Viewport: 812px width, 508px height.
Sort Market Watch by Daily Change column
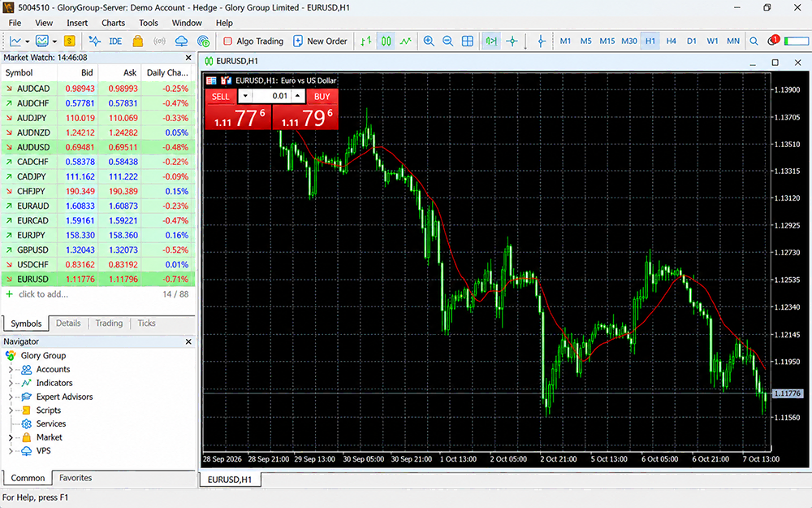coord(168,73)
